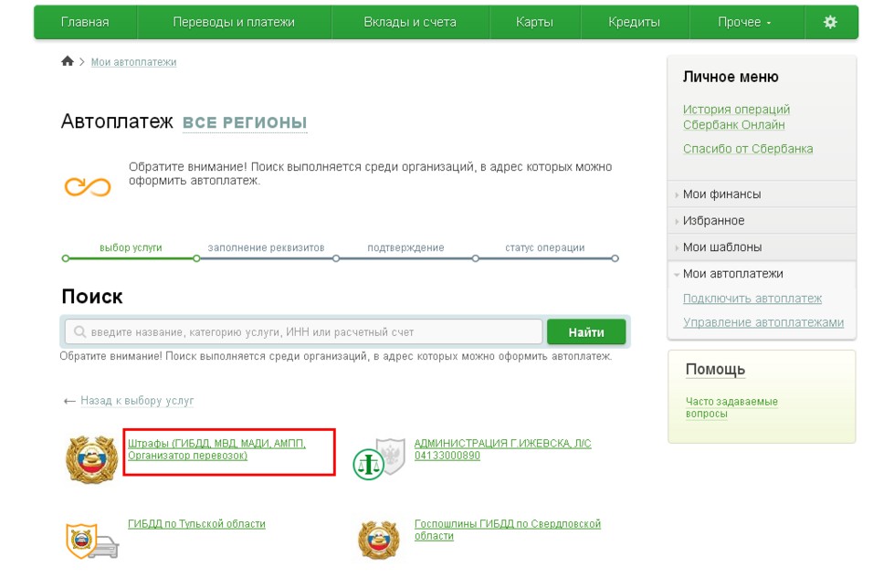Image resolution: width=873 pixels, height=588 pixels.
Task: Click the GIBDD emblem next to Штрафы
Action: (91, 459)
